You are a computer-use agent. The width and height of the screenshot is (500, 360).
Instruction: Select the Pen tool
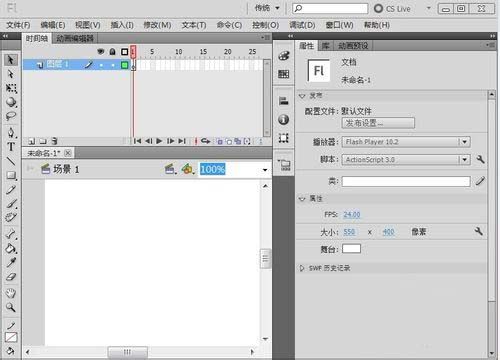(x=11, y=133)
